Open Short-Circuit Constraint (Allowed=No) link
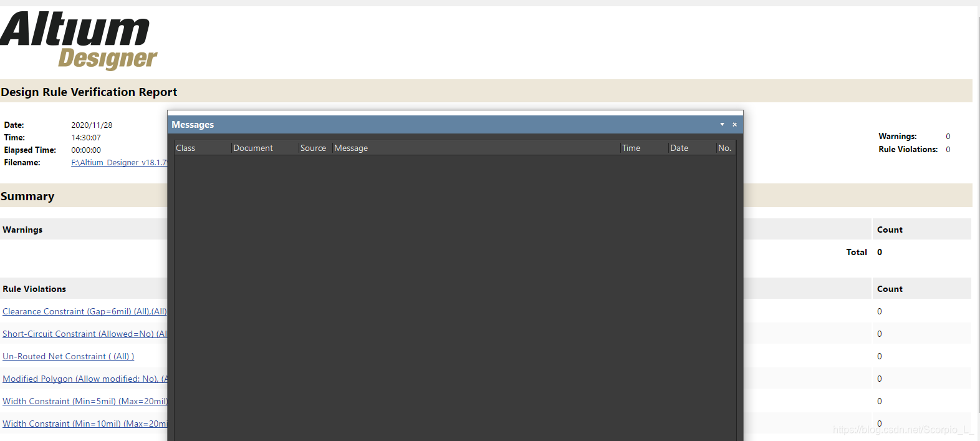Screen dimensions: 980x441 [85, 334]
